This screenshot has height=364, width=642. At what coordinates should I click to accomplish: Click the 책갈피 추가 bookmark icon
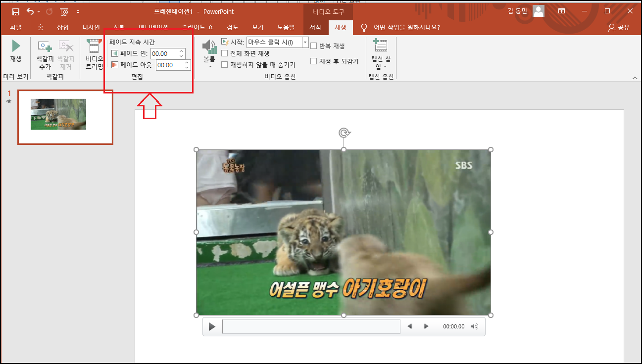[x=45, y=46]
